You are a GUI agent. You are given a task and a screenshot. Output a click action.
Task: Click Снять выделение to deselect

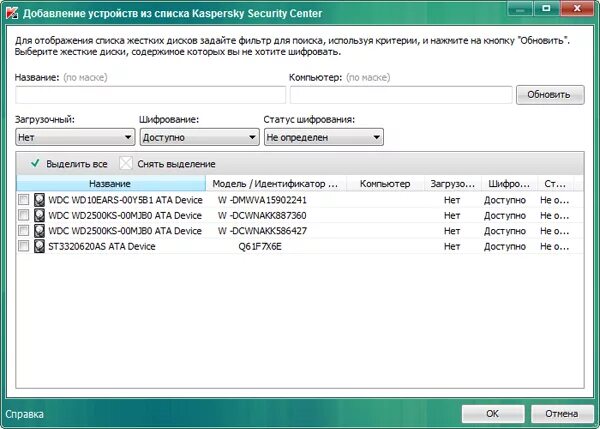tap(176, 164)
